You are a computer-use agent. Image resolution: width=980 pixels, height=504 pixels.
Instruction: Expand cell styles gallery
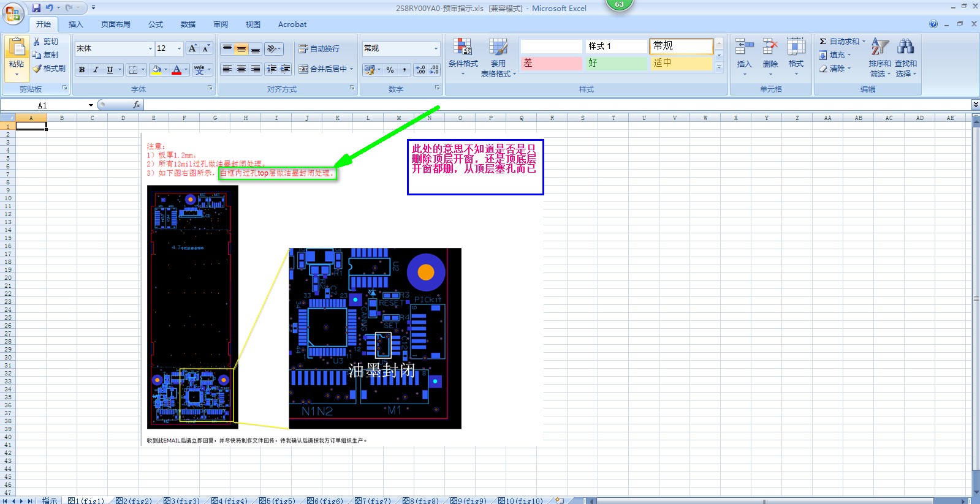coord(720,67)
